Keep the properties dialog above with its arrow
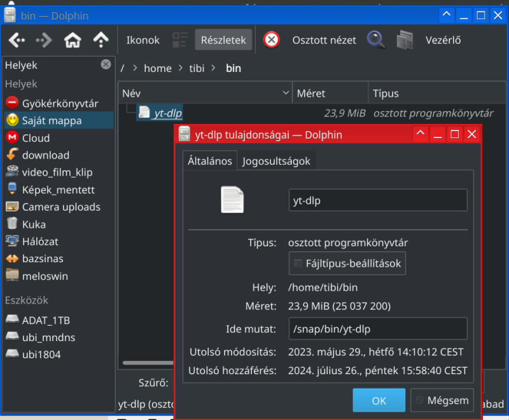The height and width of the screenshot is (420, 509). click(420, 134)
